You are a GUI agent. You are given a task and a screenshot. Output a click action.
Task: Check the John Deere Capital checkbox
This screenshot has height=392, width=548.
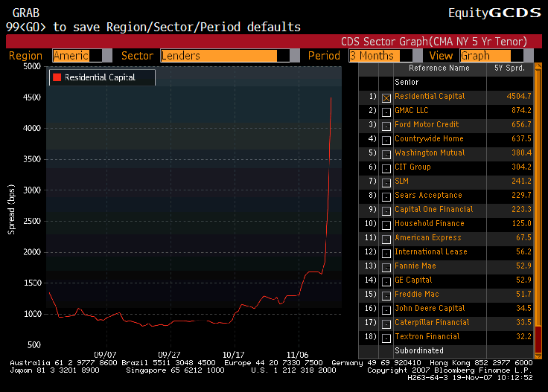(x=386, y=310)
